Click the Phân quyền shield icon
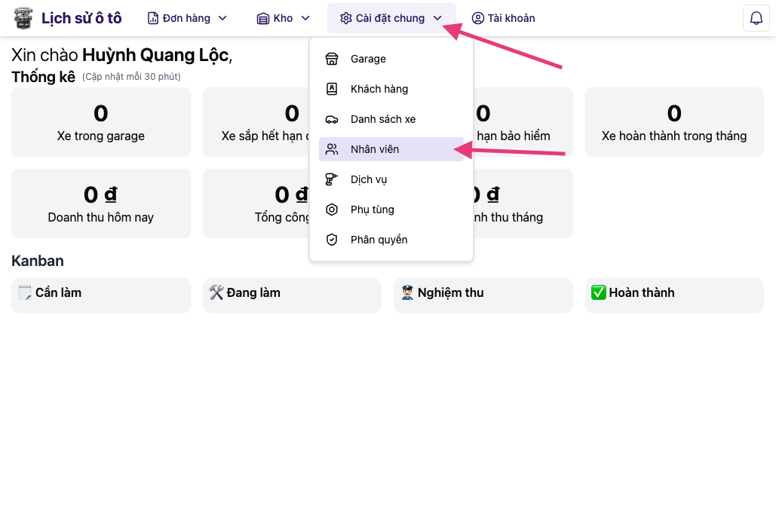Image resolution: width=776 pixels, height=532 pixels. pos(332,240)
